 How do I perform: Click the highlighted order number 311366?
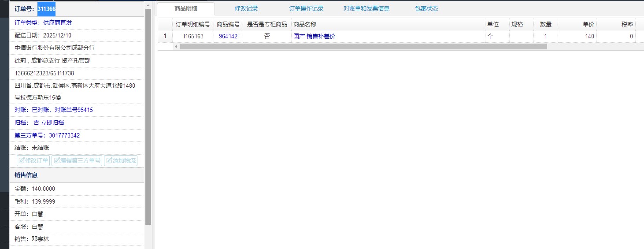[46, 9]
